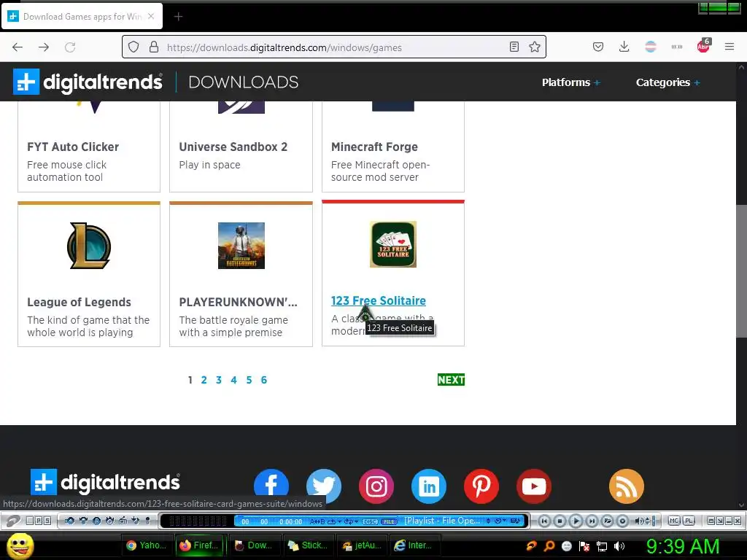Click the Firefox back arrow
The height and width of the screenshot is (560, 747).
pos(18,47)
